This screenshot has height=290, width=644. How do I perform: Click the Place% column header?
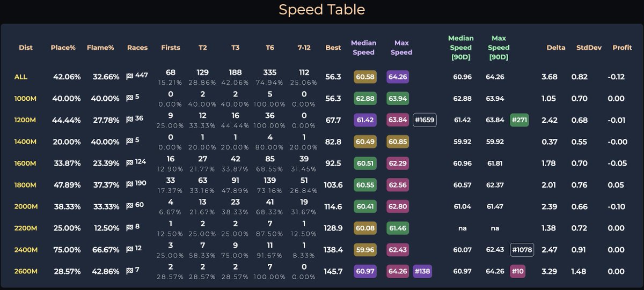pos(64,48)
